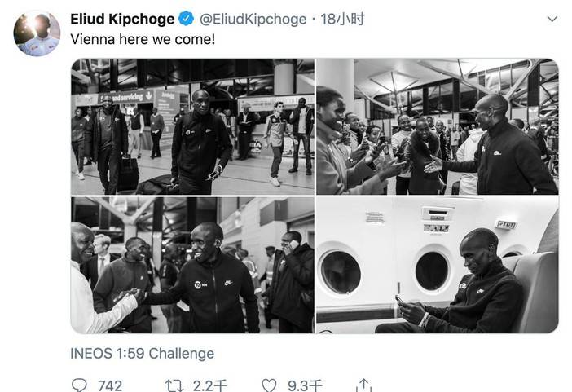This screenshot has width=572, height=392.
Task: Open top-left photo of airport arrival
Action: tap(192, 126)
